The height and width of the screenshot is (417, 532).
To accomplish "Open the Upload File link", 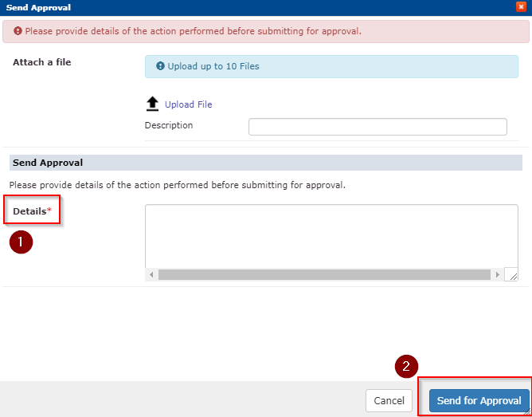I will (188, 104).
